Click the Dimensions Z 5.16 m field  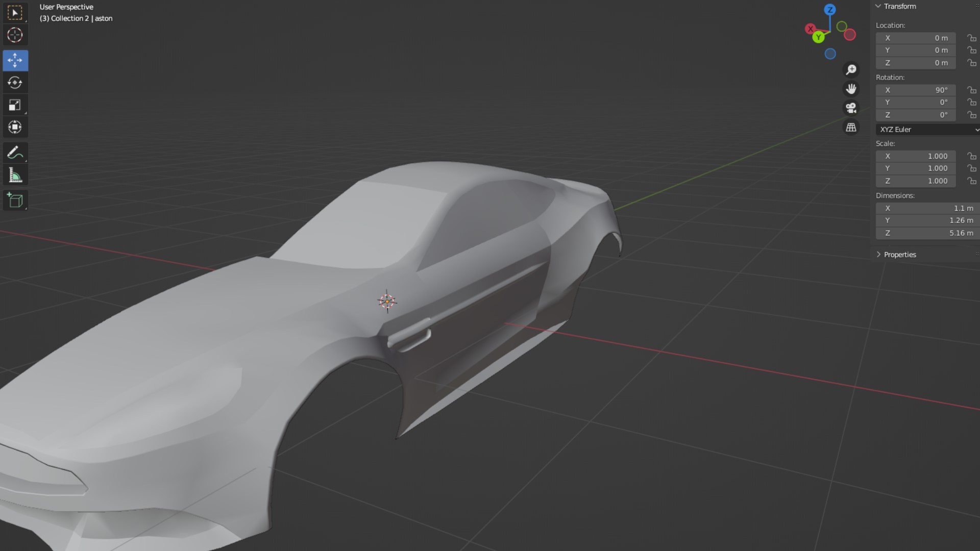(x=926, y=233)
